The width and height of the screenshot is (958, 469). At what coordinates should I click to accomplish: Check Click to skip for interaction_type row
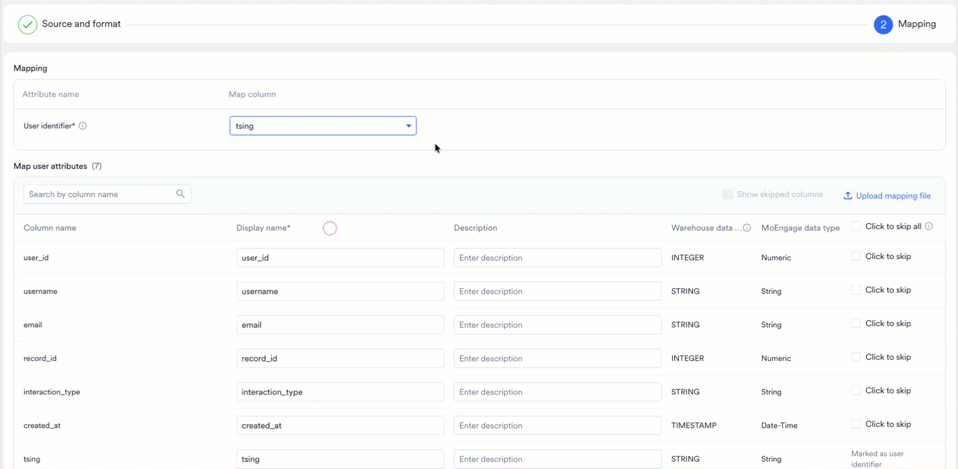(856, 390)
